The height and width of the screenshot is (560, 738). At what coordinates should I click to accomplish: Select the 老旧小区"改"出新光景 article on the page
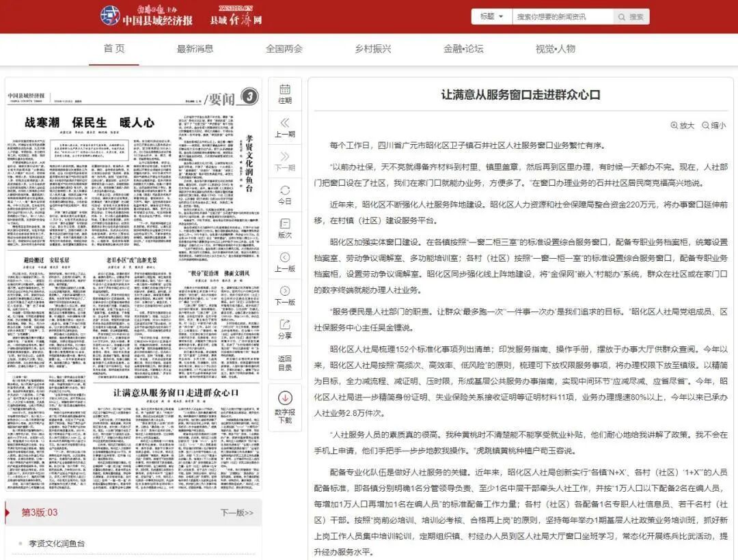(132, 260)
